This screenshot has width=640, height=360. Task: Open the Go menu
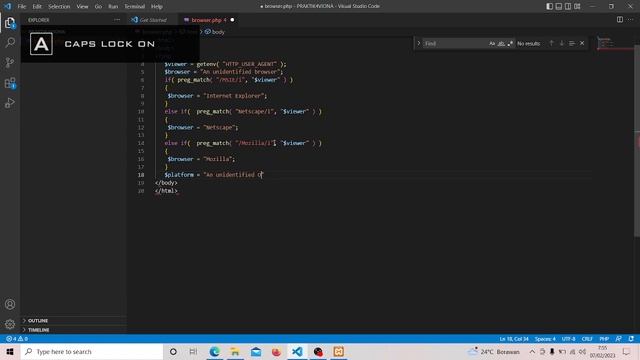98,7
